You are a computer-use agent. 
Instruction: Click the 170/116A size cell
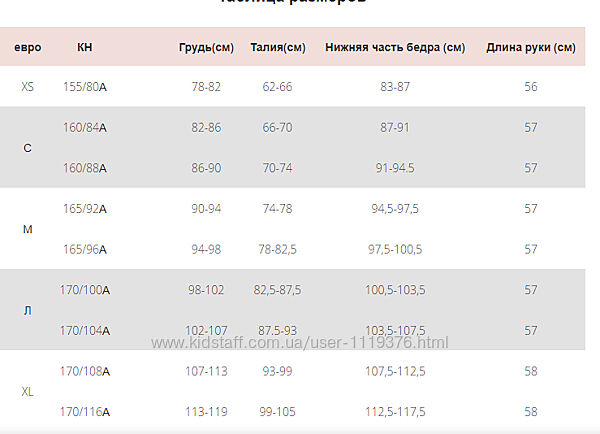coord(84,411)
